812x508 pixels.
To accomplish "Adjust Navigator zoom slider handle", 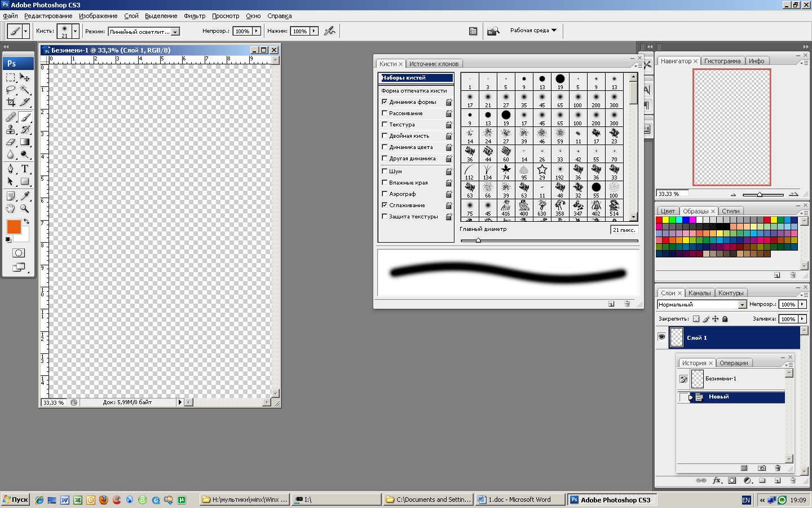I will 760,194.
